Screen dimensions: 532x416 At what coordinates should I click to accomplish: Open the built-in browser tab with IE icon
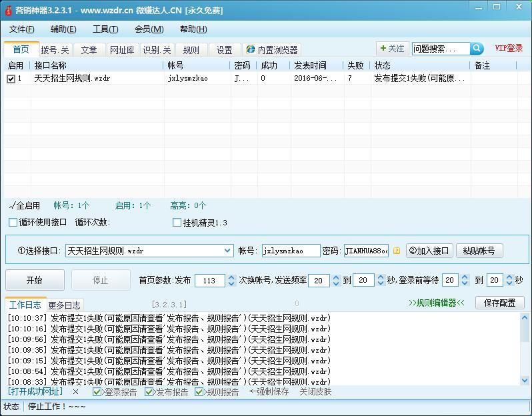tap(271, 50)
